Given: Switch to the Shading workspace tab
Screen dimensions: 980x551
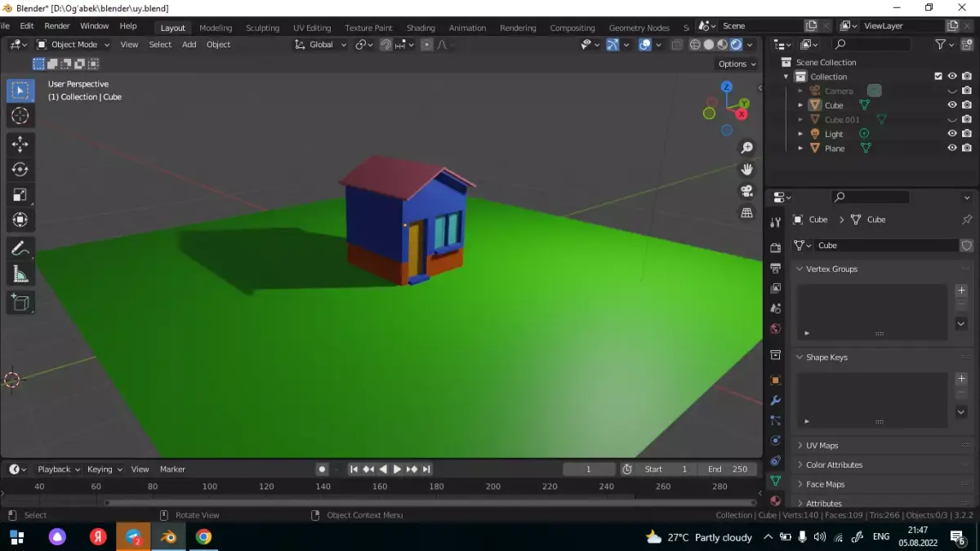Looking at the screenshot, I should pos(421,28).
